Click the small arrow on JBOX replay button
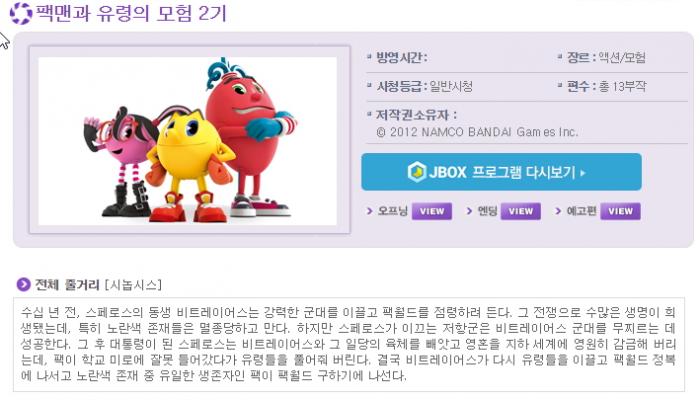The image size is (700, 400). pos(583,173)
